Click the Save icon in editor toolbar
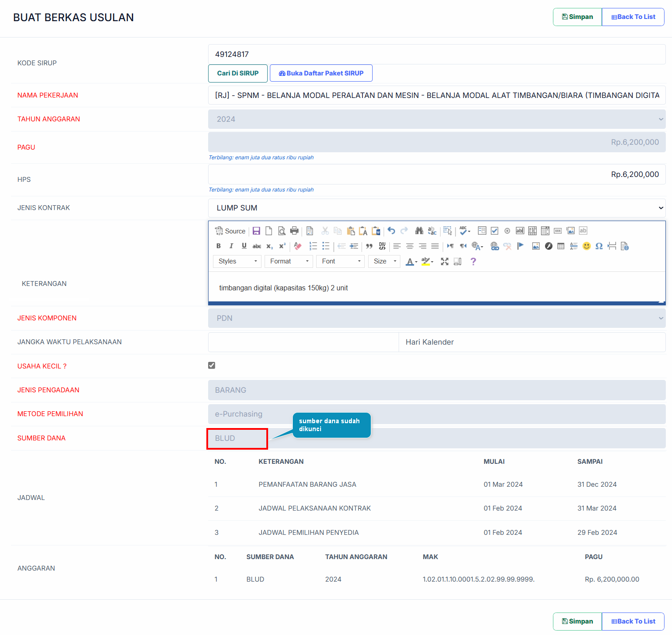672x635 pixels. click(x=256, y=231)
